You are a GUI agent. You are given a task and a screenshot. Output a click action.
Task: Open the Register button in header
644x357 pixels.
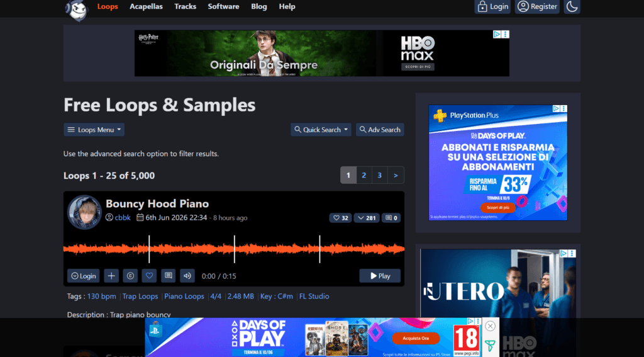click(537, 6)
